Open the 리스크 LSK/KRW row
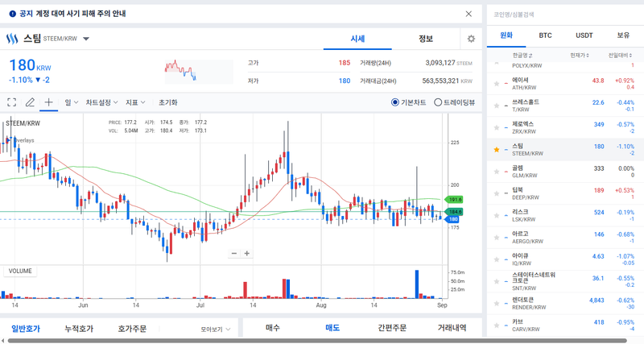This screenshot has height=344, width=644. pyautogui.click(x=565, y=216)
